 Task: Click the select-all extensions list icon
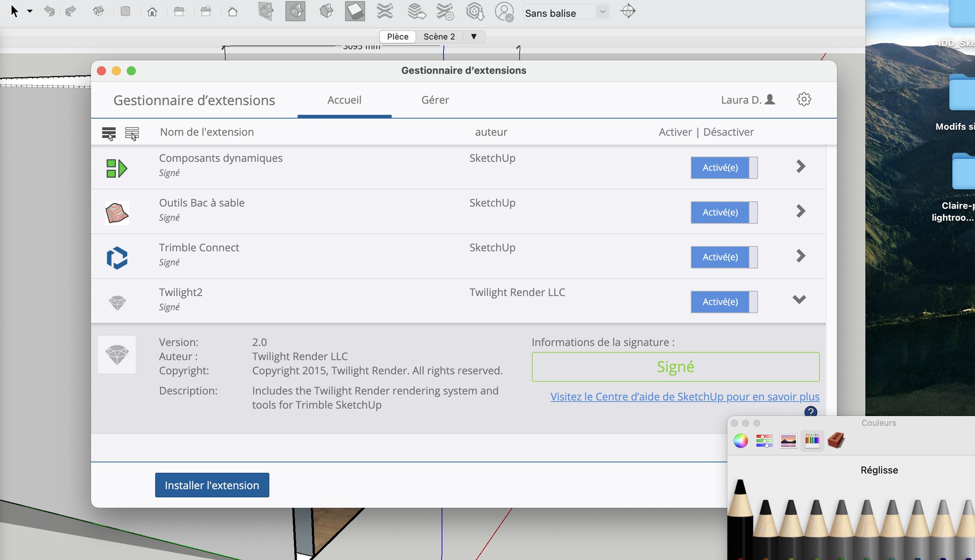pyautogui.click(x=109, y=134)
